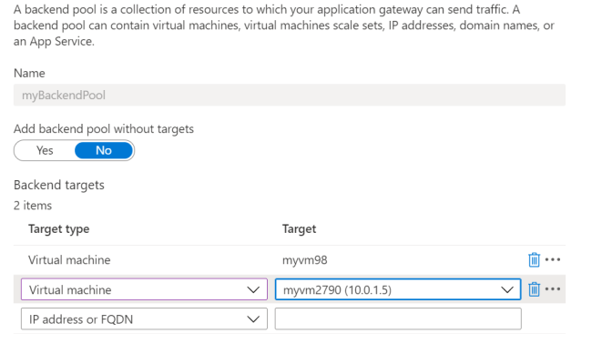Image resolution: width=592 pixels, height=364 pixels.
Task: Select the Virtual machine cell in myvm98 row
Action: [69, 260]
